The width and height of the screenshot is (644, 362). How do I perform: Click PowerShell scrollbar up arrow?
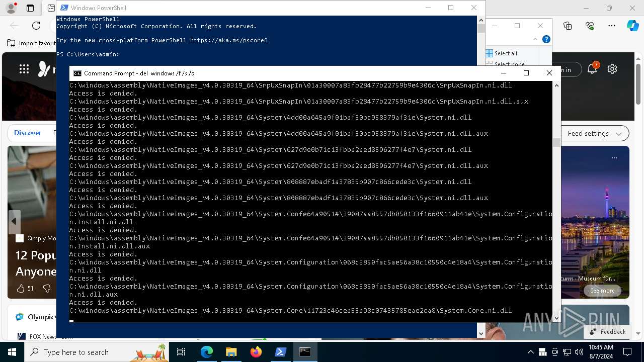[x=481, y=20]
